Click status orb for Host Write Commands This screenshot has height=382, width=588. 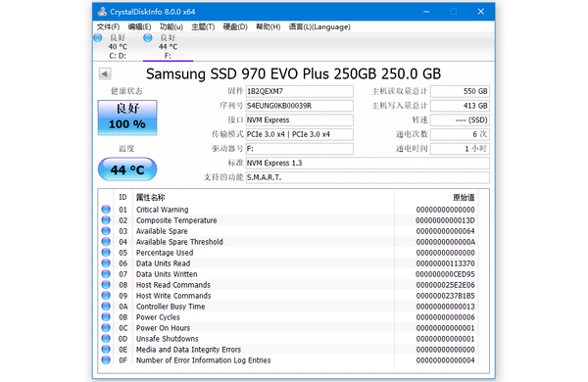click(x=106, y=296)
